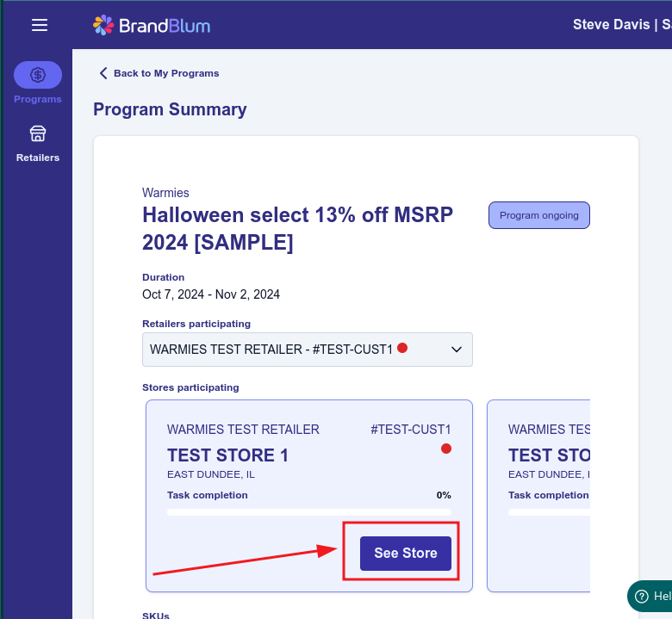This screenshot has width=672, height=619.
Task: Click the back chevron arrow icon
Action: point(103,73)
